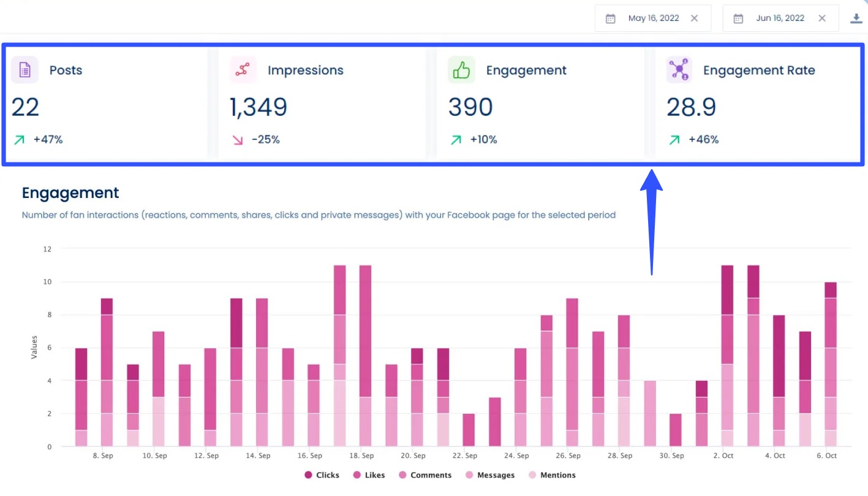Hide the Messages series via the legend
868x496 pixels.
pyautogui.click(x=489, y=475)
